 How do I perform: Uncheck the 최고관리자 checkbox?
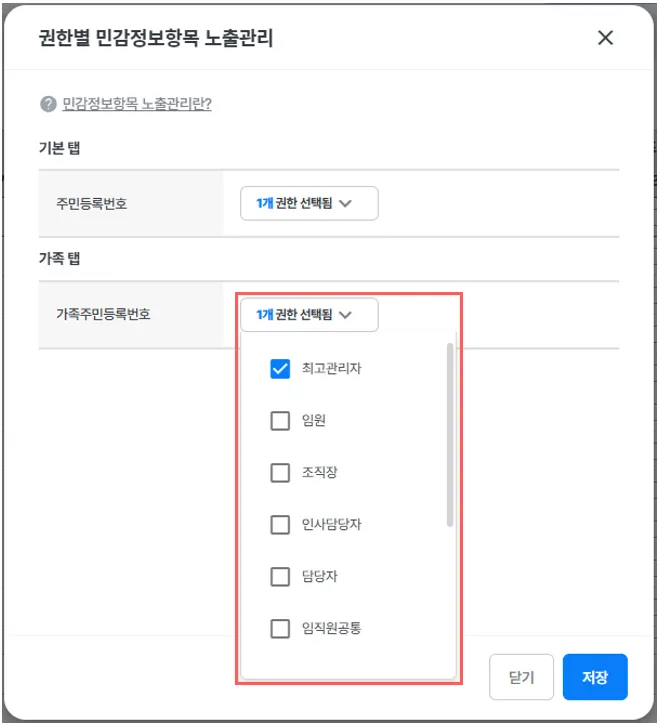[280, 369]
